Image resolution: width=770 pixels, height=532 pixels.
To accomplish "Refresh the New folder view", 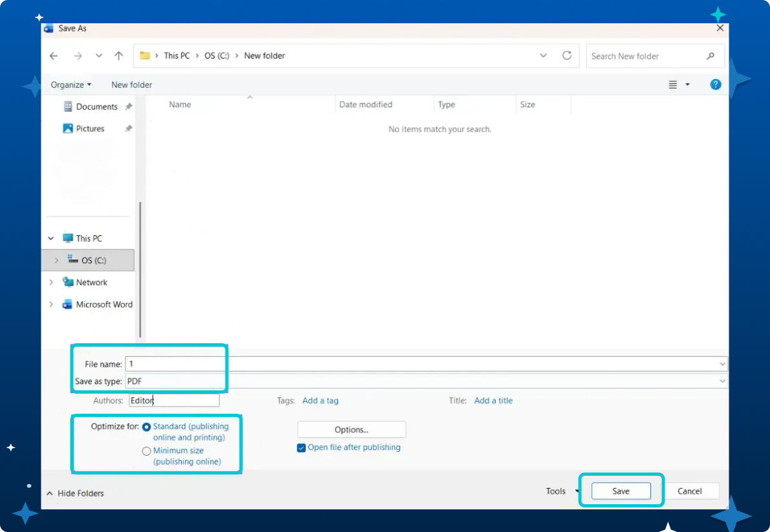I will click(x=567, y=56).
